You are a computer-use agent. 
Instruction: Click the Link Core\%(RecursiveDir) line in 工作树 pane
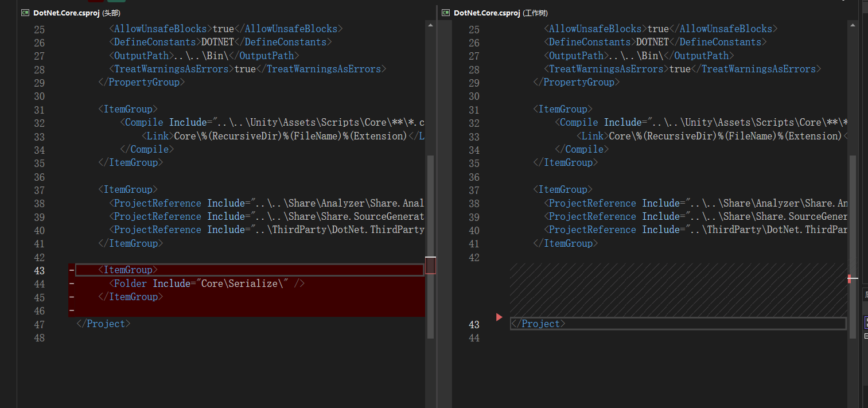pos(711,136)
